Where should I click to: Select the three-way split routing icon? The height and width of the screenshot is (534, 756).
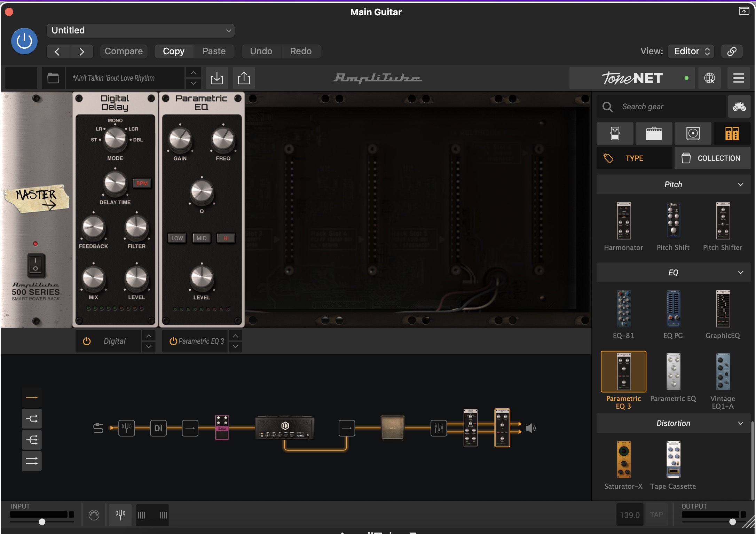click(32, 440)
